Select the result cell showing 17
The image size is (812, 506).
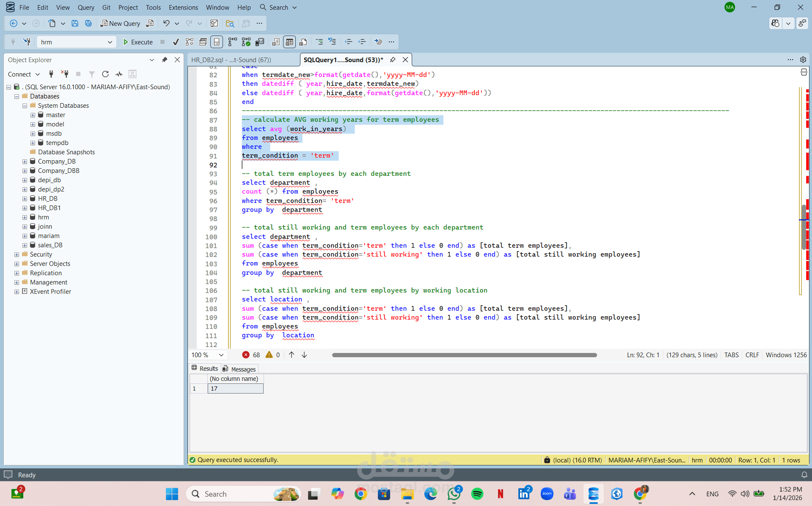coord(235,388)
